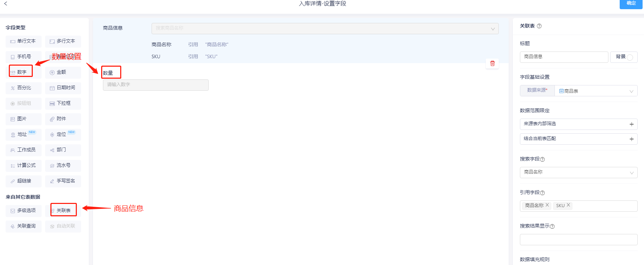Click the 数量 field label
The height and width of the screenshot is (265, 644).
(x=108, y=73)
